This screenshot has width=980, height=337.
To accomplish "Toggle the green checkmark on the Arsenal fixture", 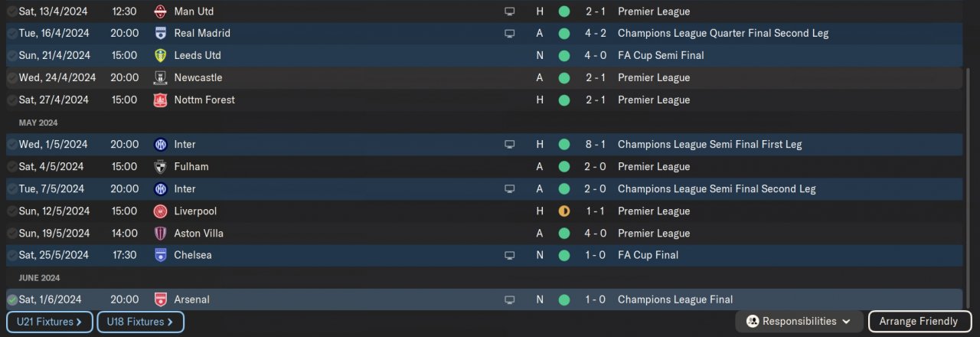I will (x=12, y=300).
